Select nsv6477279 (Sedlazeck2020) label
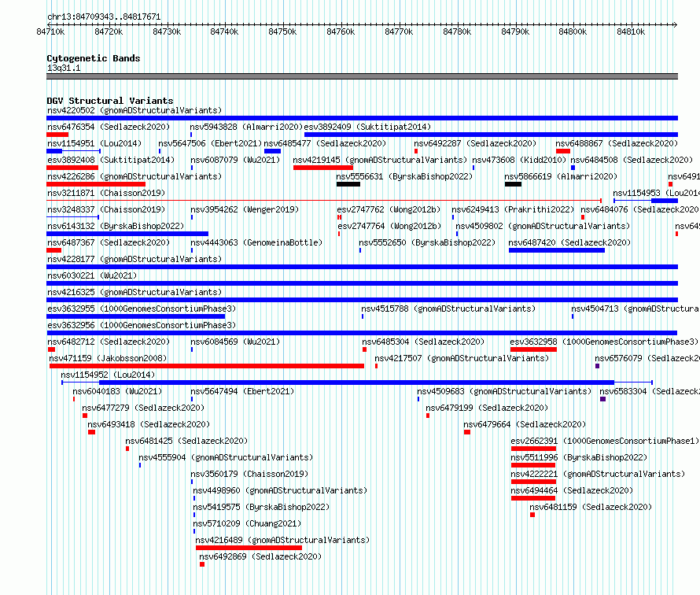Image resolution: width=700 pixels, height=595 pixels. [143, 408]
